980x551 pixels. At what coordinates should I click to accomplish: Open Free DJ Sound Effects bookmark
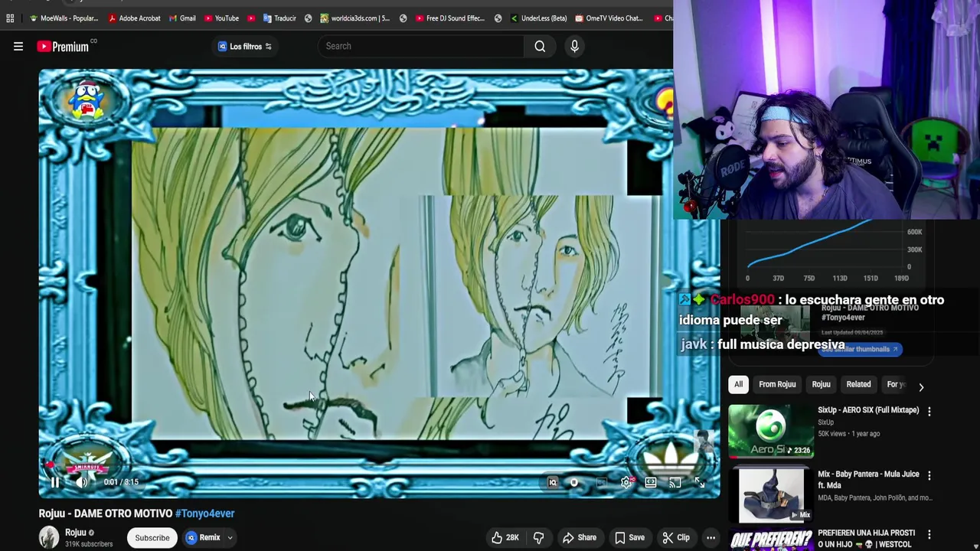point(449,18)
